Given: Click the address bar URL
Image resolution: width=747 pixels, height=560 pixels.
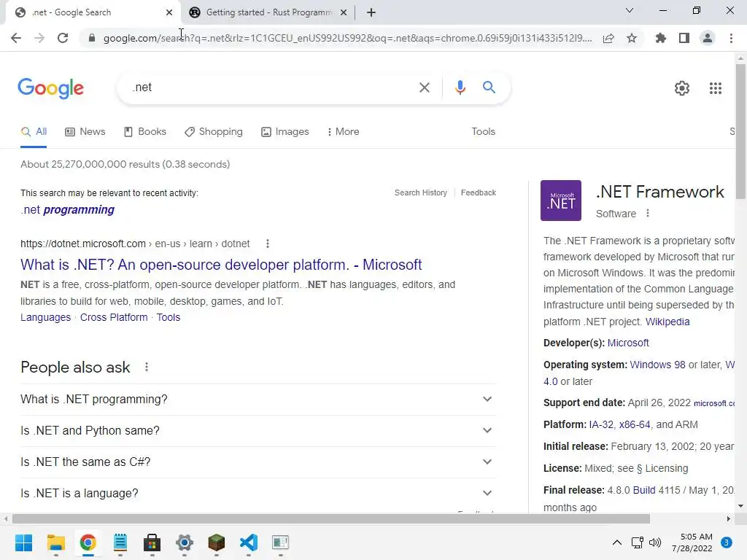Looking at the screenshot, I should click(347, 38).
